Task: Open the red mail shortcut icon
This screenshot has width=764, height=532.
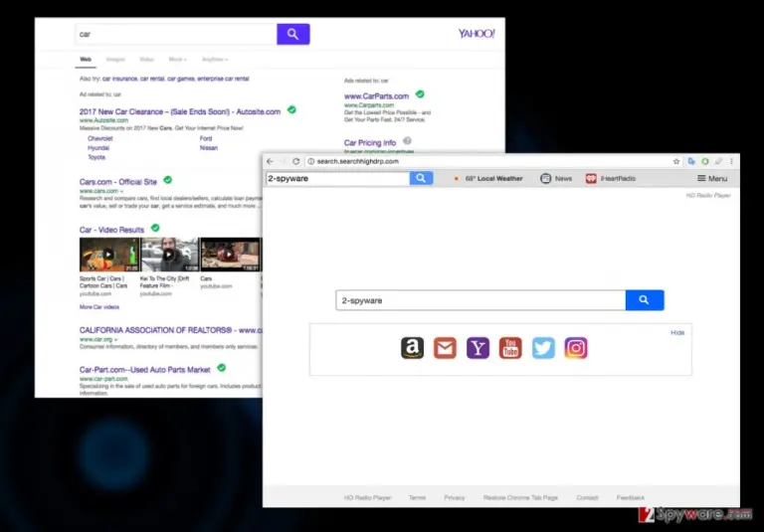Action: [445, 348]
